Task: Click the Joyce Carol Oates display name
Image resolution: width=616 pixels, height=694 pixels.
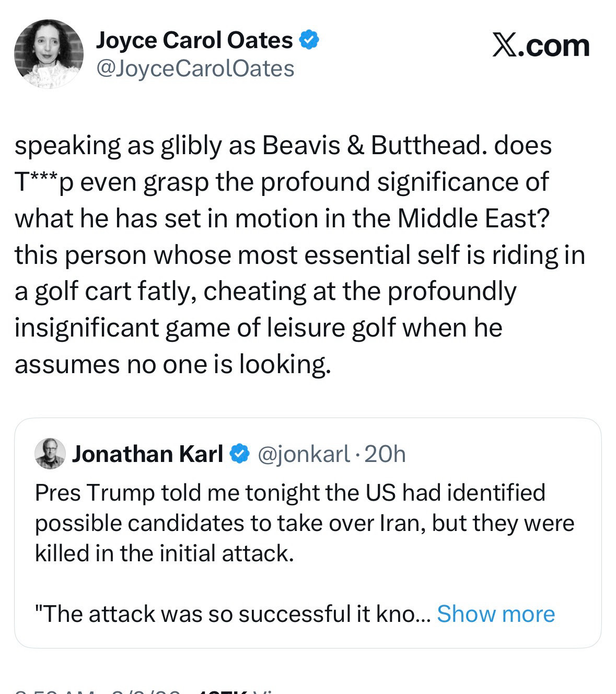Action: 194,40
